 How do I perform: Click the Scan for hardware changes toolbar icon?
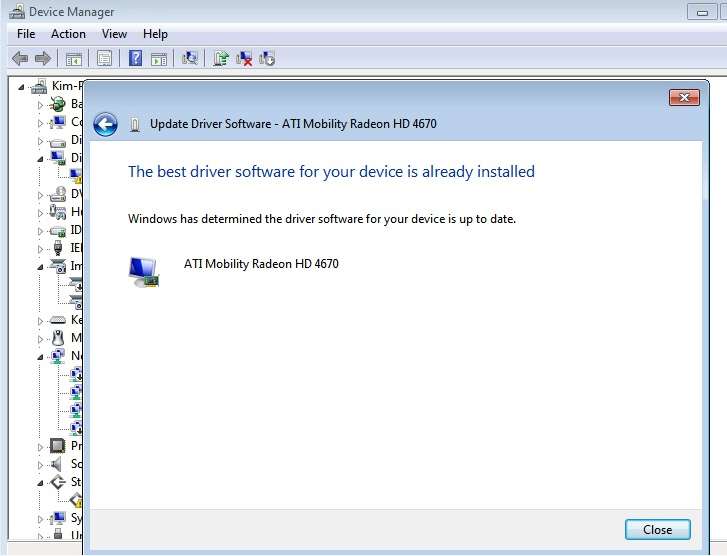(190, 58)
